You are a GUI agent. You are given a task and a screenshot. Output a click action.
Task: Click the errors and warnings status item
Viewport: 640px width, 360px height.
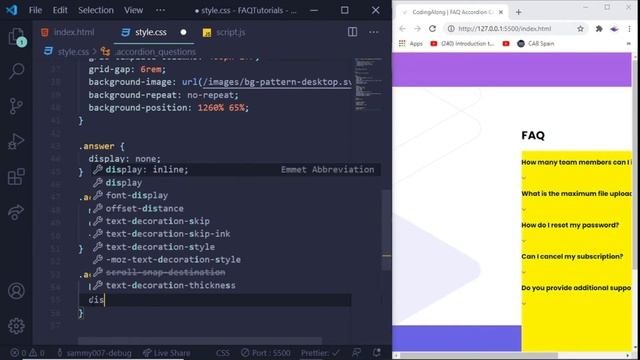tap(27, 353)
